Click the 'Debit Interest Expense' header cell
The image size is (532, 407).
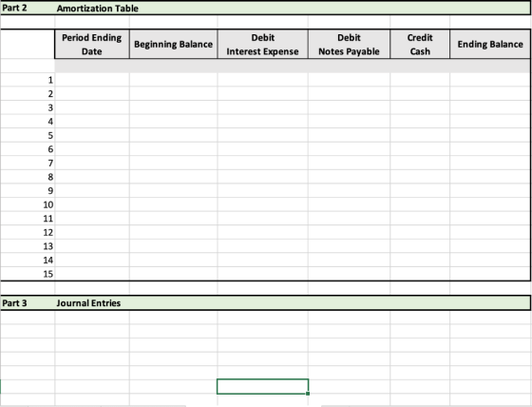(262, 44)
